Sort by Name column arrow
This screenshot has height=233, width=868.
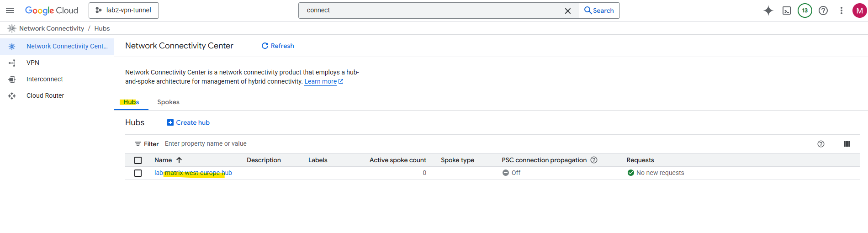[179, 160]
